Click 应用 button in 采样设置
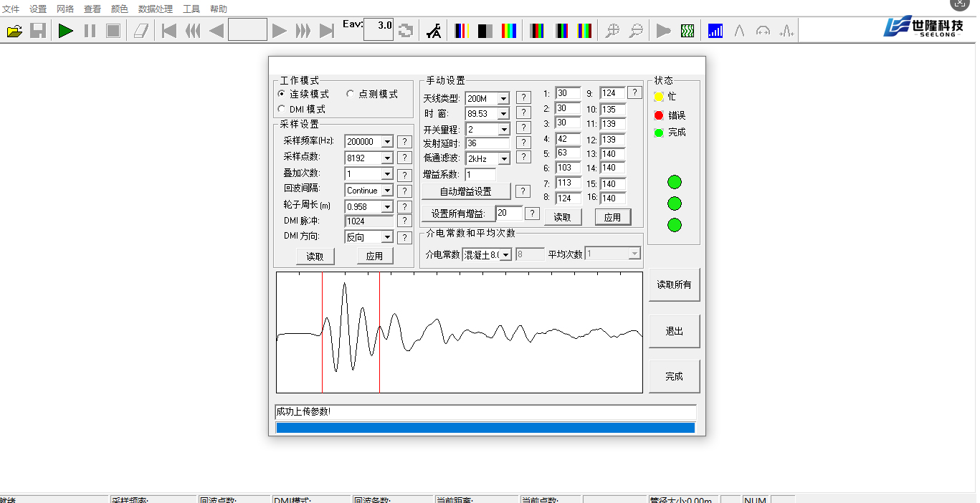 [x=375, y=257]
